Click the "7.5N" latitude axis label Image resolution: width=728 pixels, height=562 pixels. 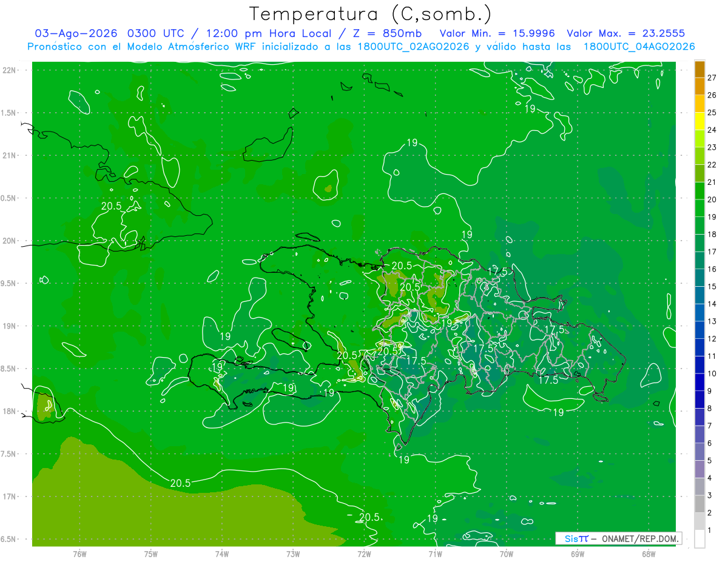[x=8, y=454]
